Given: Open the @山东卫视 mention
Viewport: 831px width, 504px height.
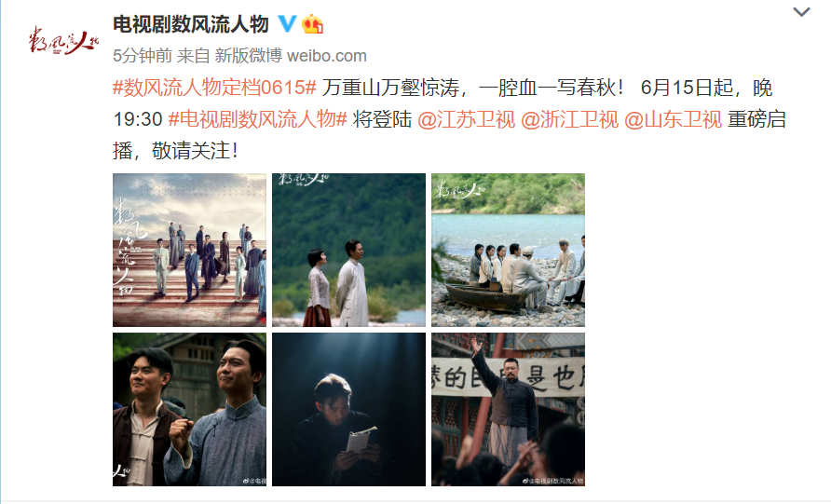Looking at the screenshot, I should point(673,119).
